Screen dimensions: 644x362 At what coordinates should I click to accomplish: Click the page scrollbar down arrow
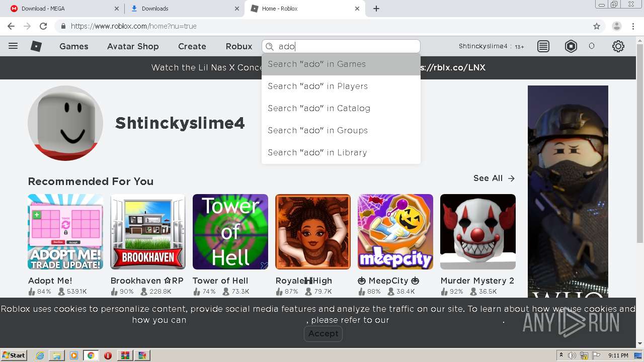pyautogui.click(x=640, y=344)
